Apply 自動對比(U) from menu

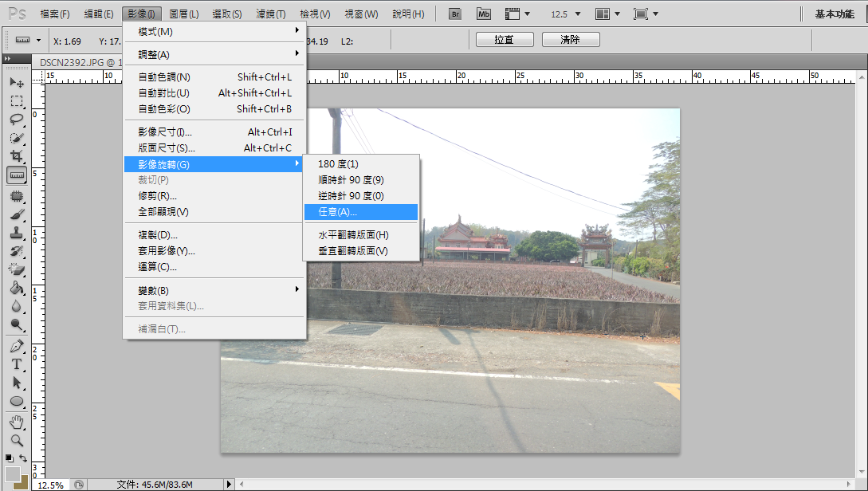pos(214,93)
